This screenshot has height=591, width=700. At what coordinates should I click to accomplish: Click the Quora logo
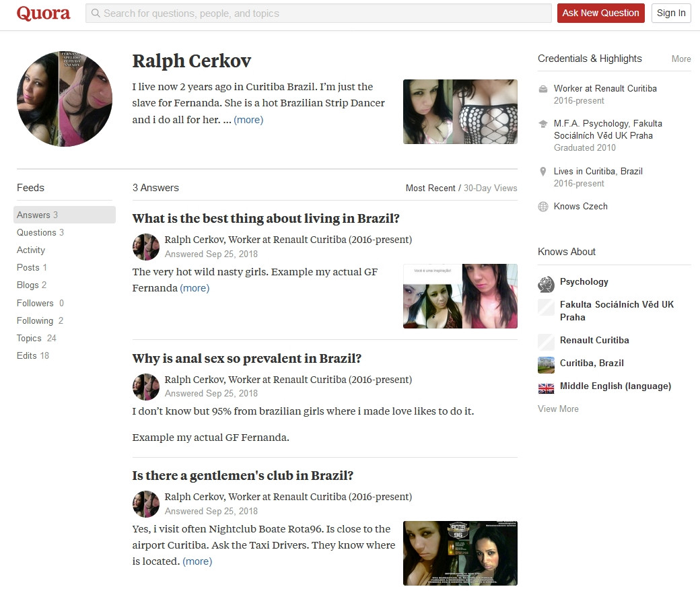43,13
